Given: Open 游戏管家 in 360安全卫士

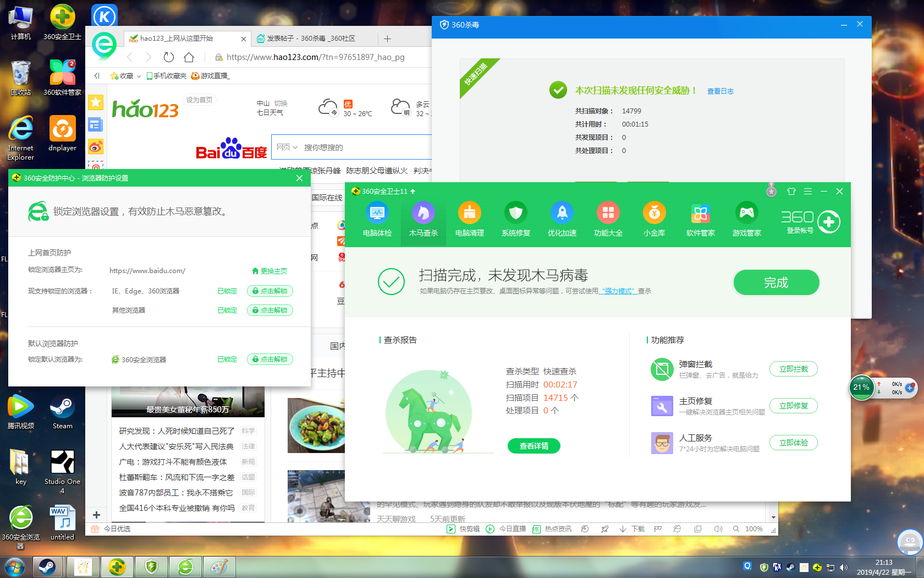Looking at the screenshot, I should pyautogui.click(x=747, y=219).
